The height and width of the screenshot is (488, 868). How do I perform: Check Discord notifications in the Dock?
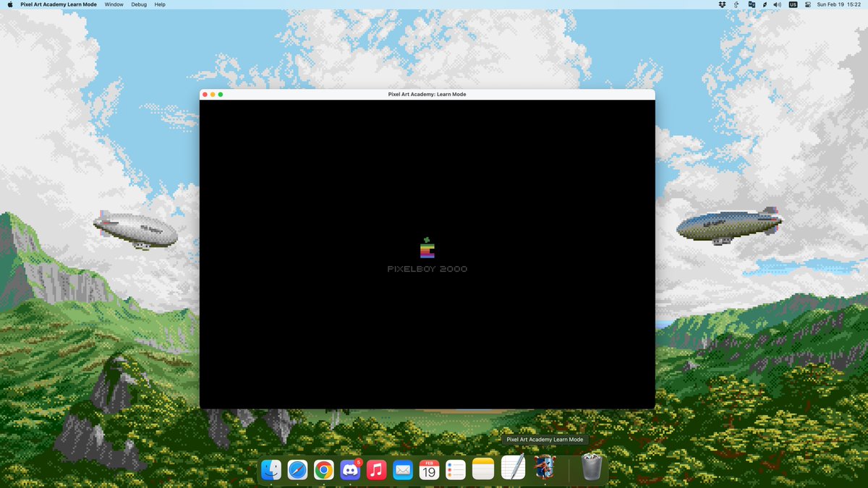(x=349, y=469)
